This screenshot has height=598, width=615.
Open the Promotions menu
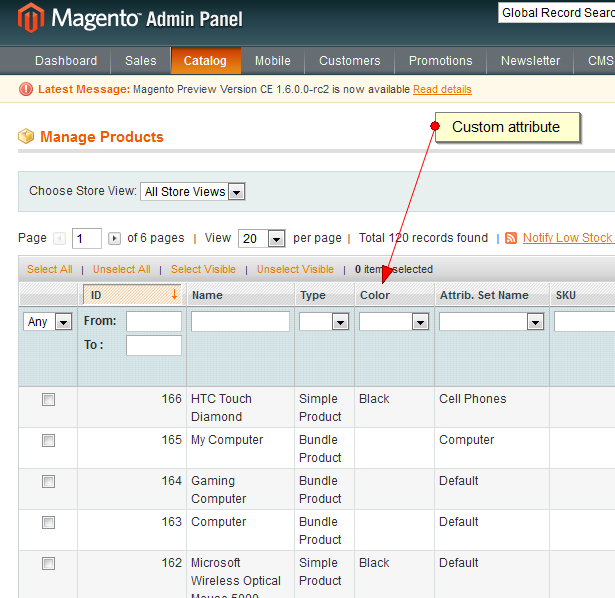pyautogui.click(x=440, y=61)
